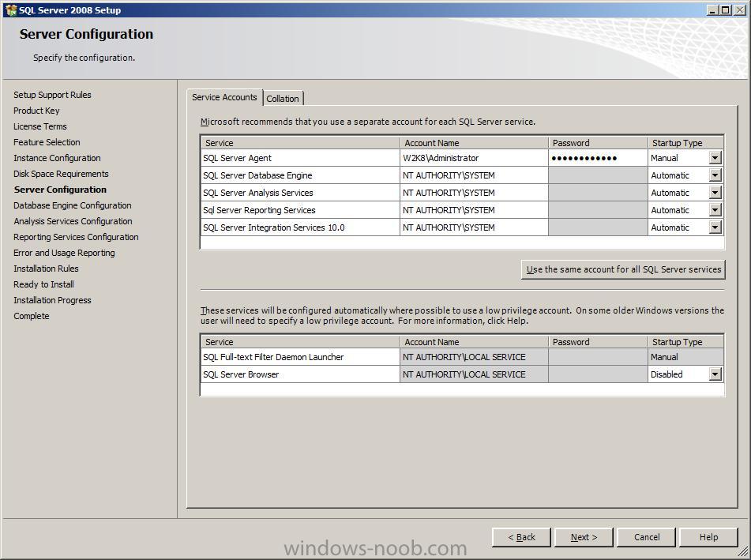Viewport: 751px width, 560px height.
Task: Click Disk Space Requirements in the step list
Action: click(x=61, y=174)
